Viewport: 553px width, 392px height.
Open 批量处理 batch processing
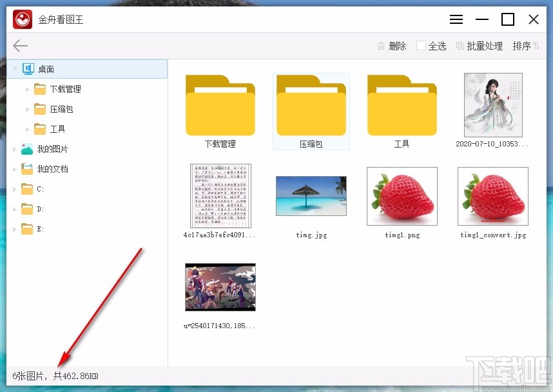pyautogui.click(x=480, y=46)
